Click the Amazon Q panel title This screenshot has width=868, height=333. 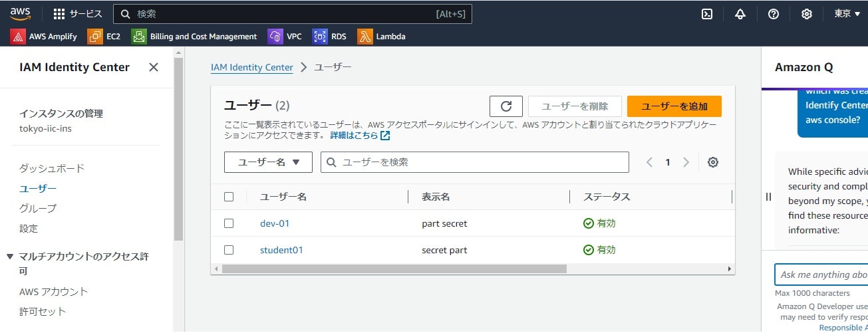[803, 67]
